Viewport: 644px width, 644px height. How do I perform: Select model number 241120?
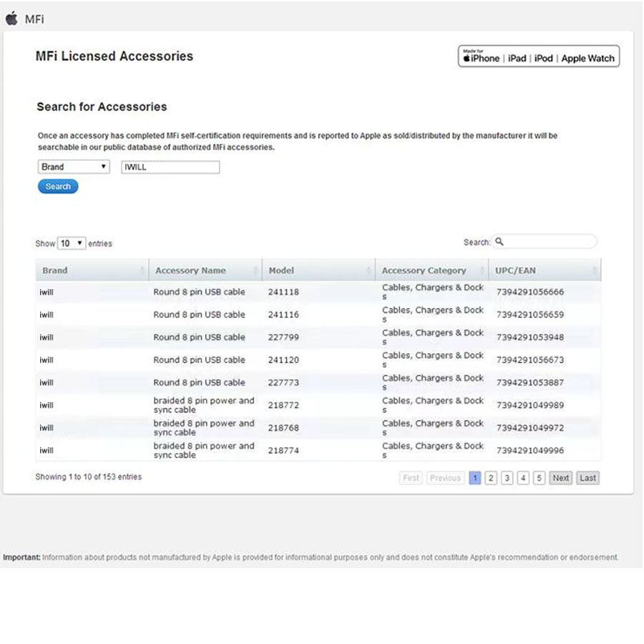coord(283,360)
